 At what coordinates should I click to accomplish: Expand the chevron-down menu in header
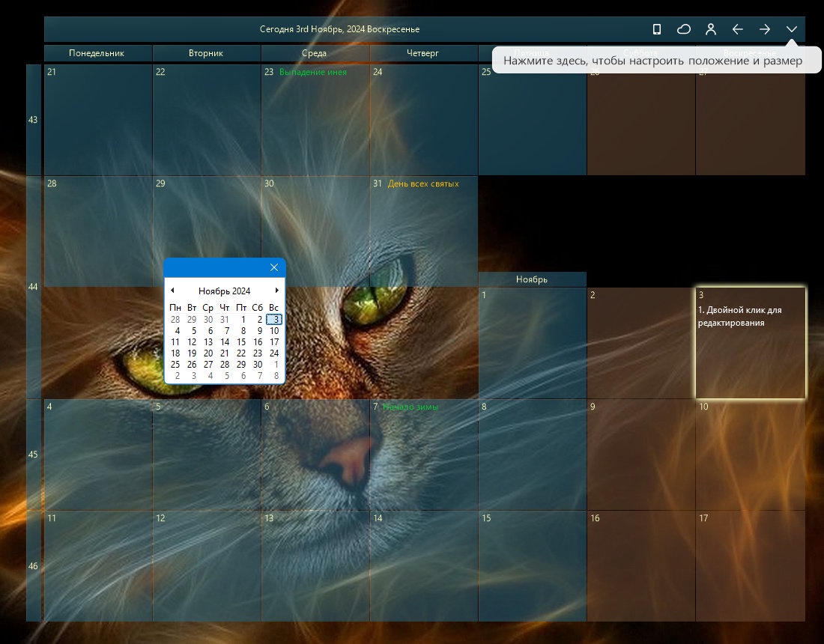pyautogui.click(x=792, y=29)
